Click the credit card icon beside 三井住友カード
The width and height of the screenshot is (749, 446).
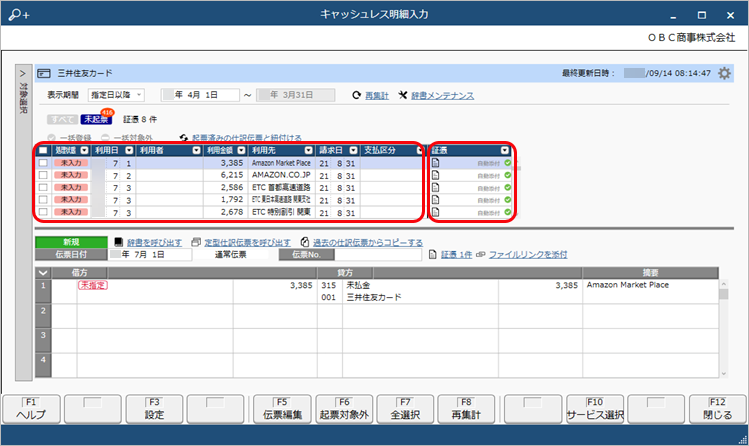coord(44,74)
